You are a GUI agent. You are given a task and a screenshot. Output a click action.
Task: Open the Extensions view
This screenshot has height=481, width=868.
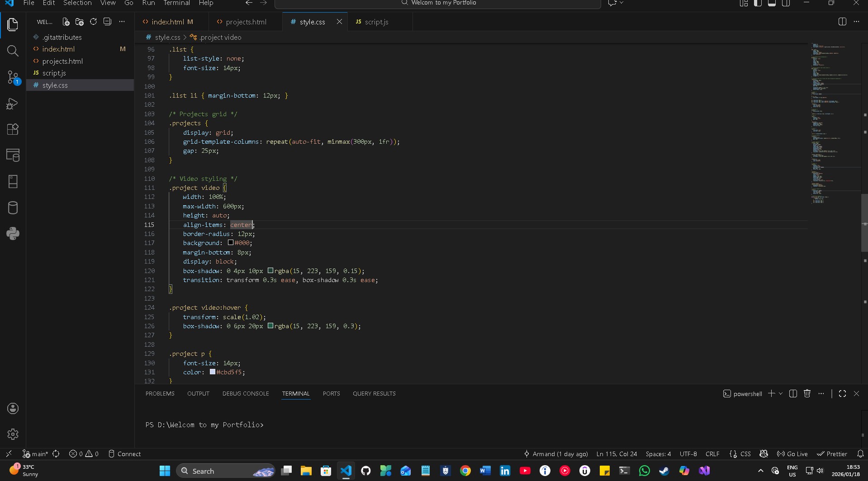coord(13,129)
